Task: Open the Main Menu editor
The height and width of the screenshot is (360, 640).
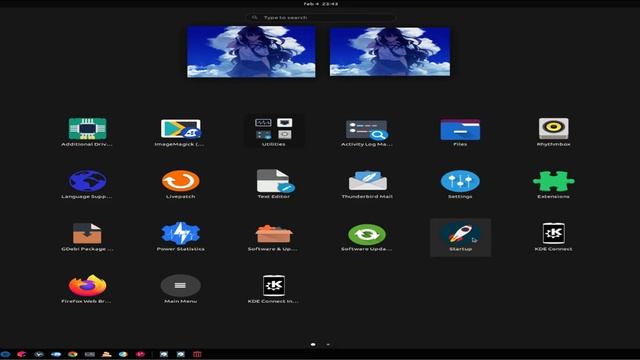Action: click(x=180, y=289)
